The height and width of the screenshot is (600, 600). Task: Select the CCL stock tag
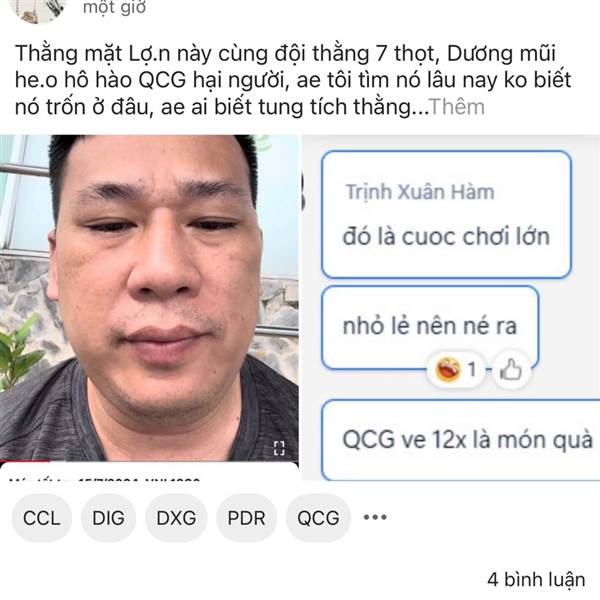click(42, 518)
